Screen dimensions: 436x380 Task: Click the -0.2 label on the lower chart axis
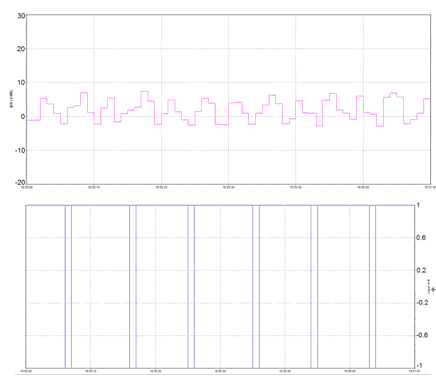coord(422,303)
